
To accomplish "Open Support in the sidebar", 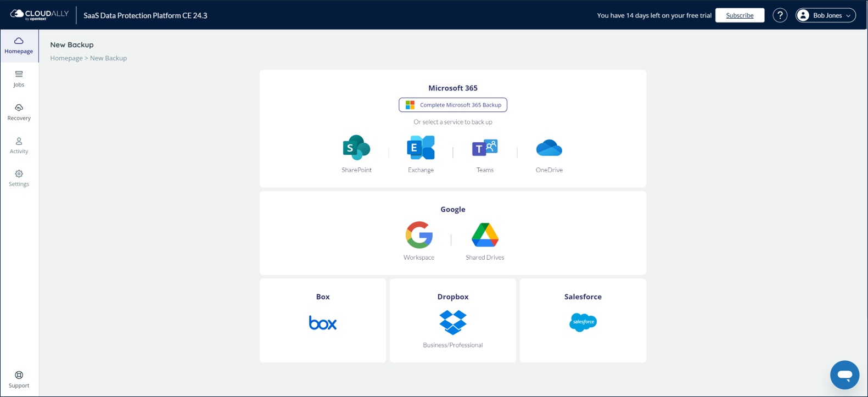I will 19,379.
